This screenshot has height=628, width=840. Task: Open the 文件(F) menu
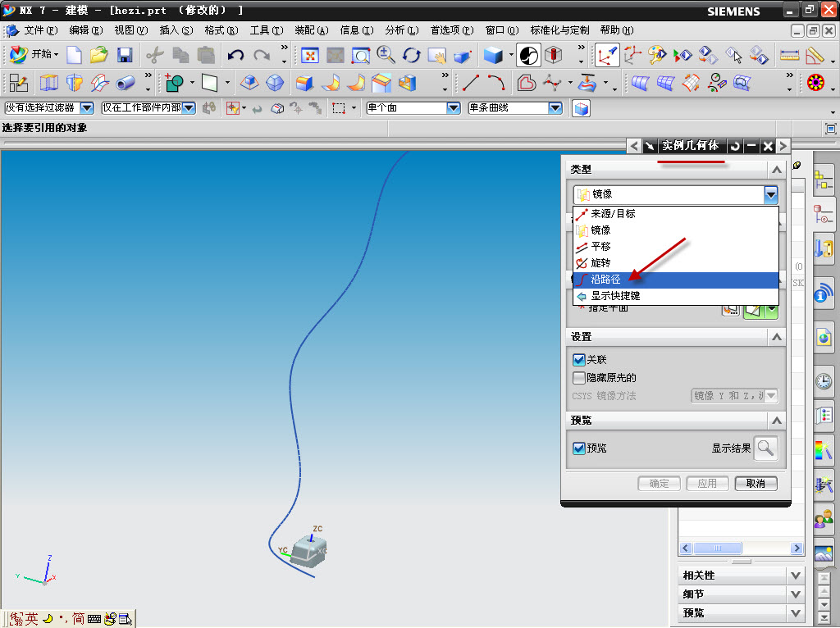point(41,30)
